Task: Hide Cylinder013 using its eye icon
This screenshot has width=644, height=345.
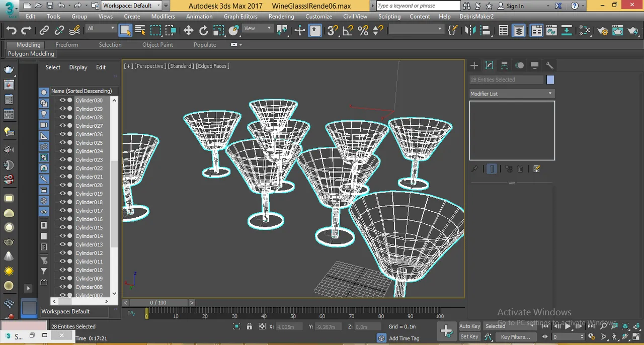Action: (x=62, y=244)
